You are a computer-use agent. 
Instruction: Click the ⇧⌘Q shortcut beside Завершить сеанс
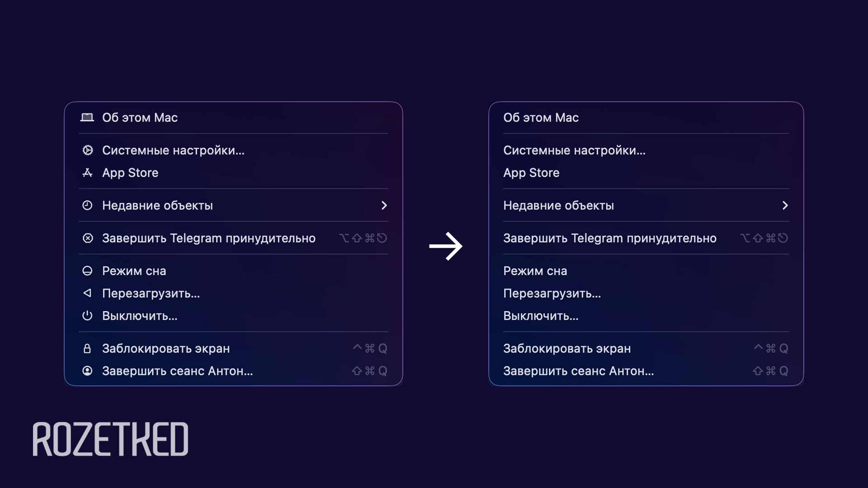coord(369,371)
